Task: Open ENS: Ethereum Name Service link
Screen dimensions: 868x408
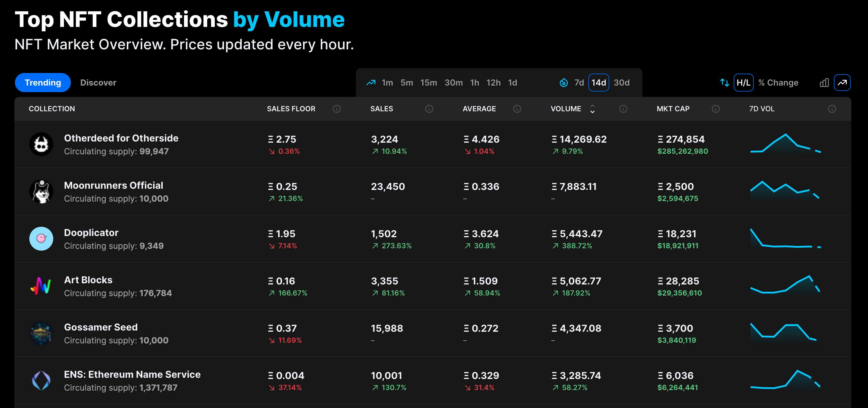Action: [132, 374]
